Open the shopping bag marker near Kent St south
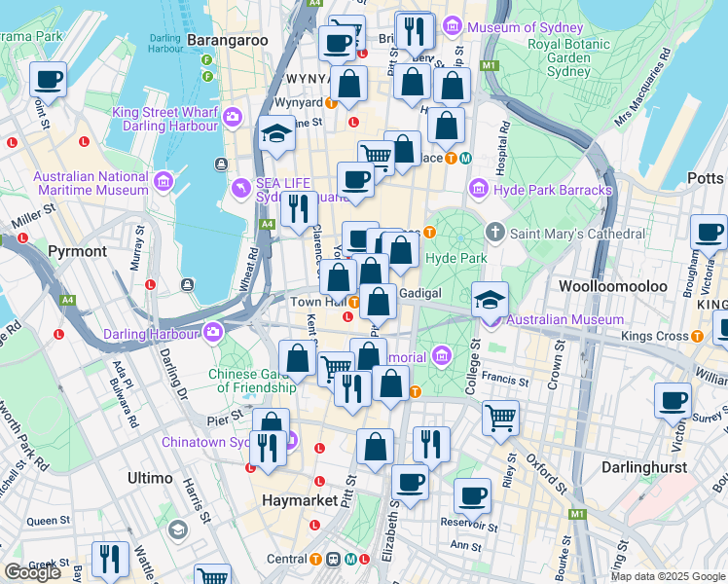This screenshot has height=584, width=728. point(298,361)
